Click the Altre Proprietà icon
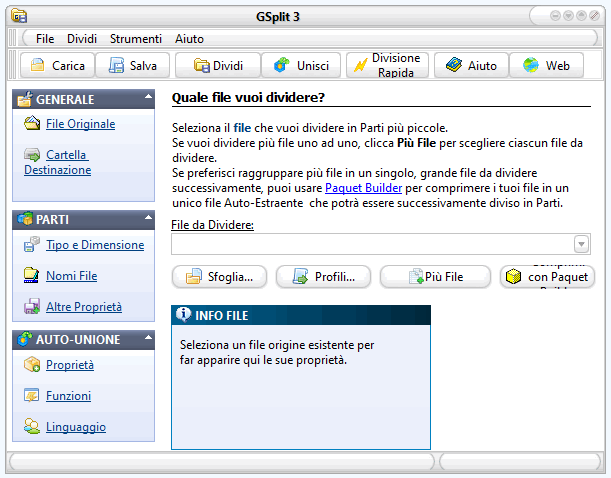Viewport: 611px width, 478px height. coord(32,306)
